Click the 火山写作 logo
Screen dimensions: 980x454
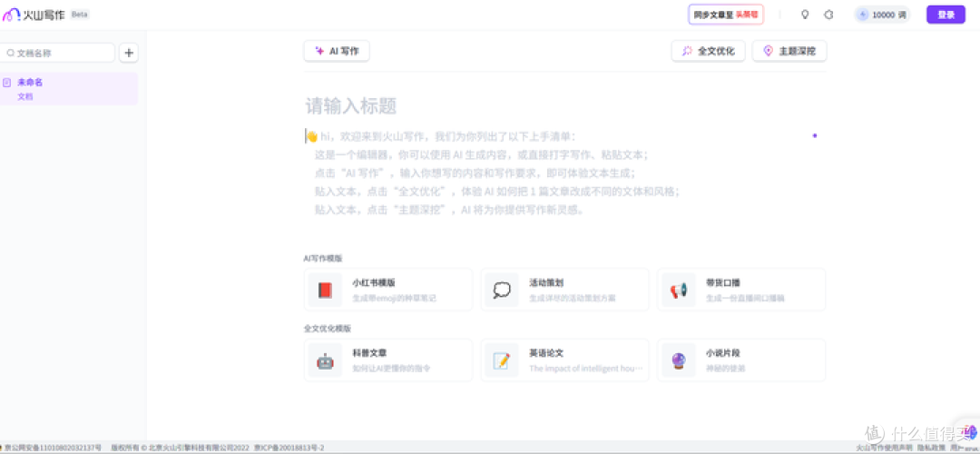pos(34,15)
